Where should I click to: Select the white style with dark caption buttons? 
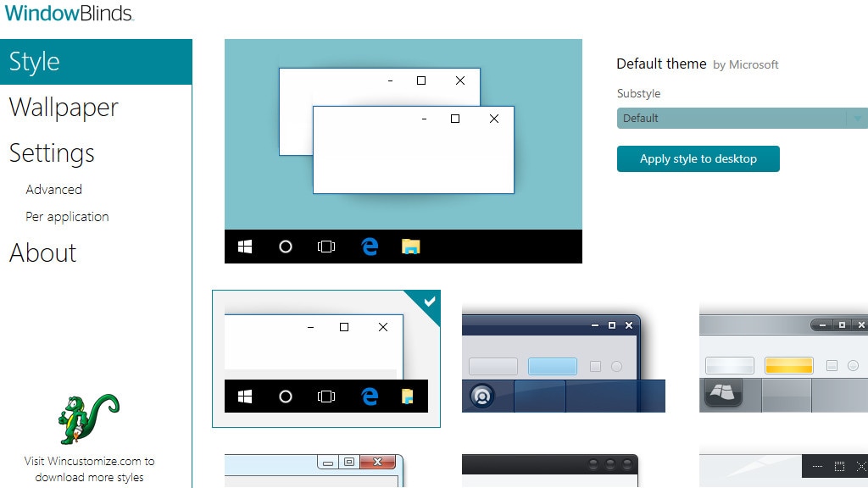783,470
